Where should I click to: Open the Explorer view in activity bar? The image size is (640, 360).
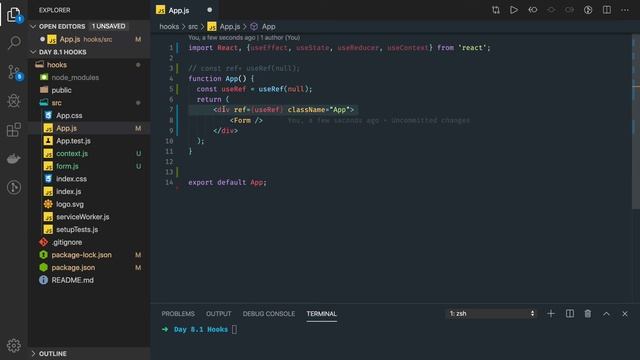tap(14, 15)
